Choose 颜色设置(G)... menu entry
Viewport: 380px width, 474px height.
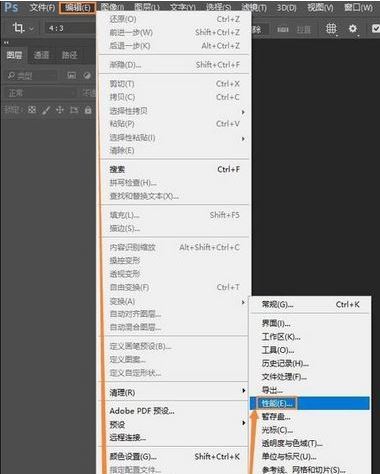click(x=174, y=456)
